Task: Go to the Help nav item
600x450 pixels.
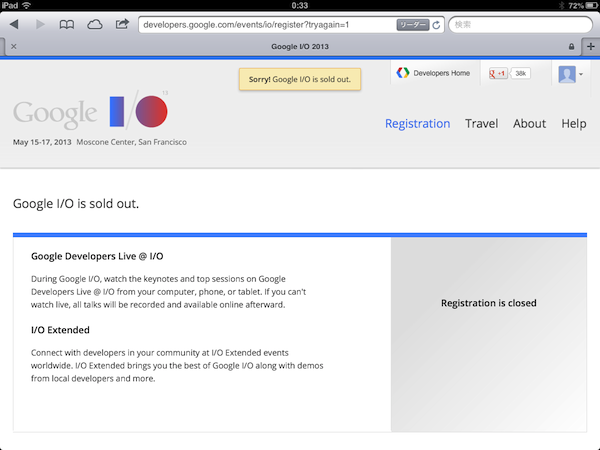Action: pos(574,124)
